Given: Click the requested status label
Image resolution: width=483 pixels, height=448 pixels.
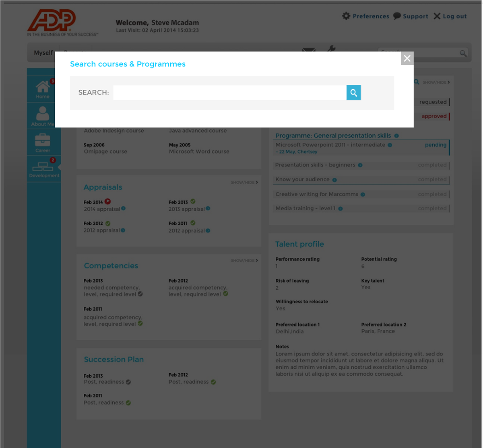Looking at the screenshot, I should (x=433, y=102).
